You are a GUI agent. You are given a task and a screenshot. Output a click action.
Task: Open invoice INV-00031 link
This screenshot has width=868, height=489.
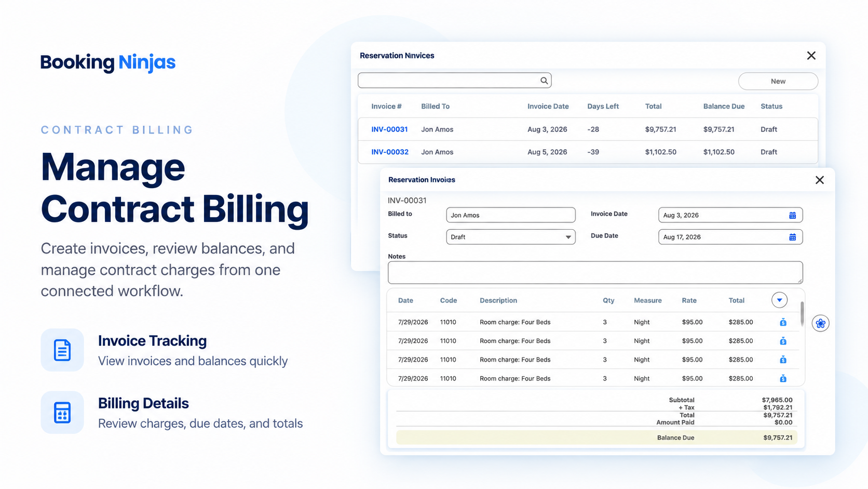[x=389, y=129]
